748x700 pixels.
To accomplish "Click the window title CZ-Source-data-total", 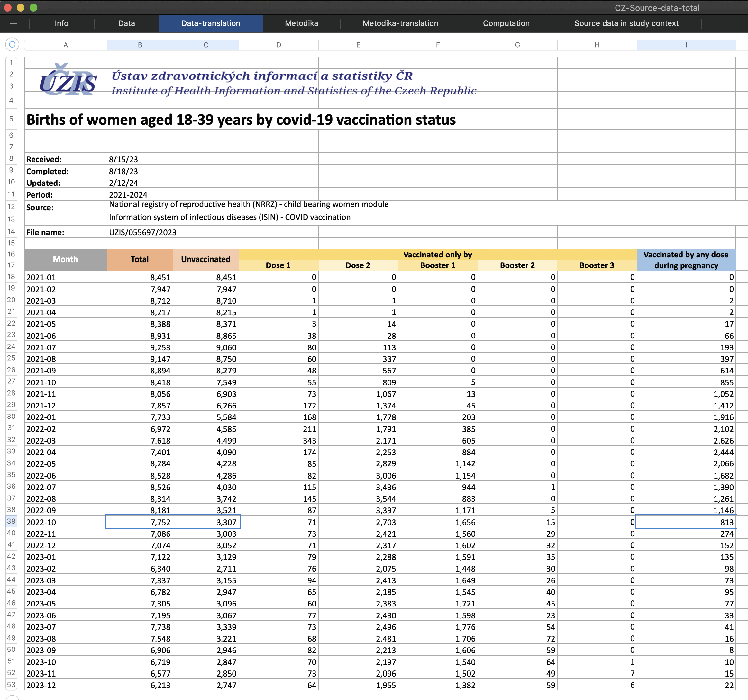I will pyautogui.click(x=657, y=8).
